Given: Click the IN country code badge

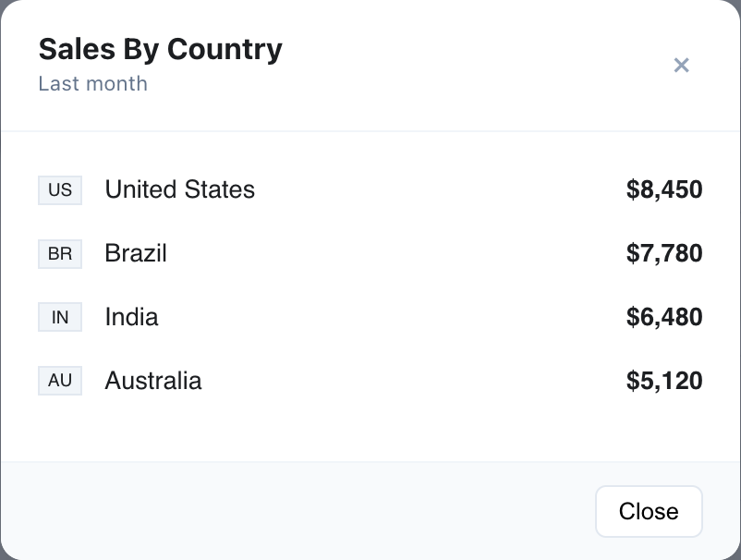Looking at the screenshot, I should (x=59, y=317).
